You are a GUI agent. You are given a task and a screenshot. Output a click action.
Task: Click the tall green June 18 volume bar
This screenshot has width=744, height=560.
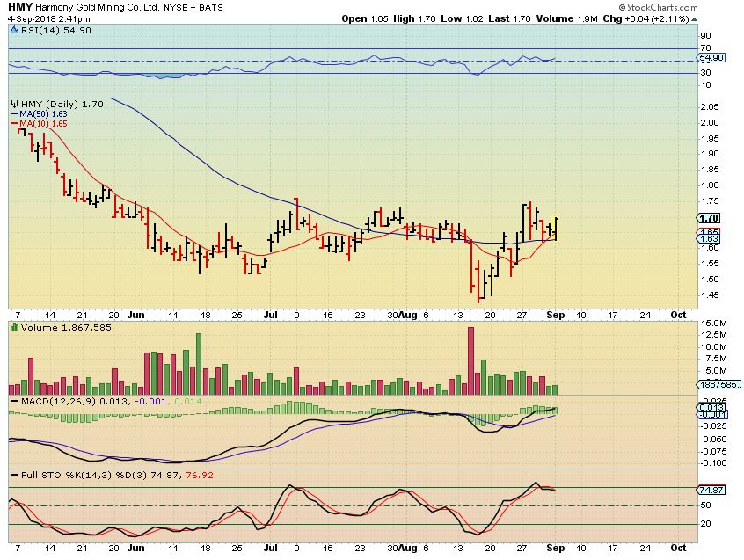point(199,364)
